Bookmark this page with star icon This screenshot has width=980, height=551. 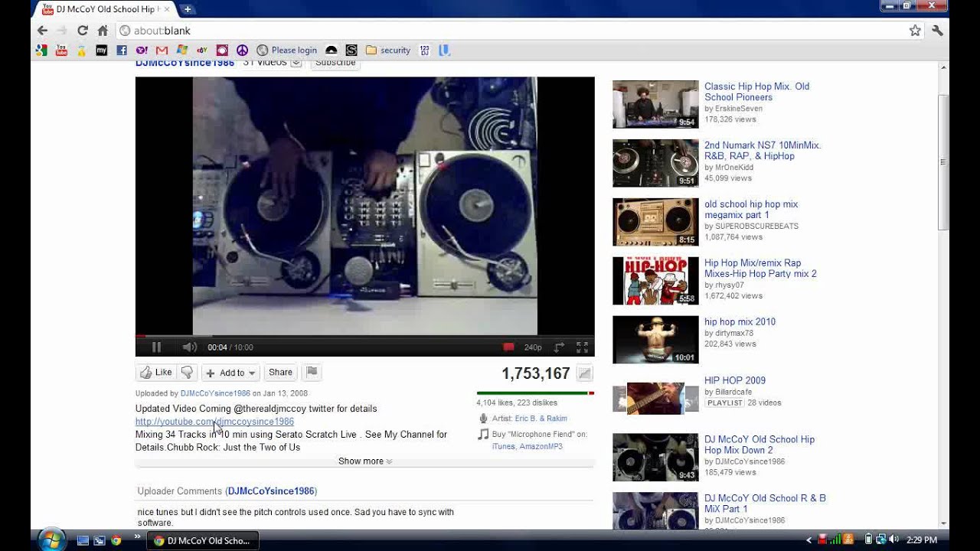tap(915, 31)
